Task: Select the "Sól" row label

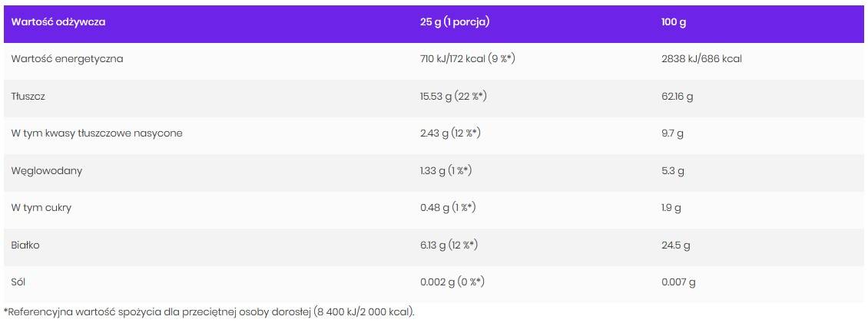Action: (19, 282)
